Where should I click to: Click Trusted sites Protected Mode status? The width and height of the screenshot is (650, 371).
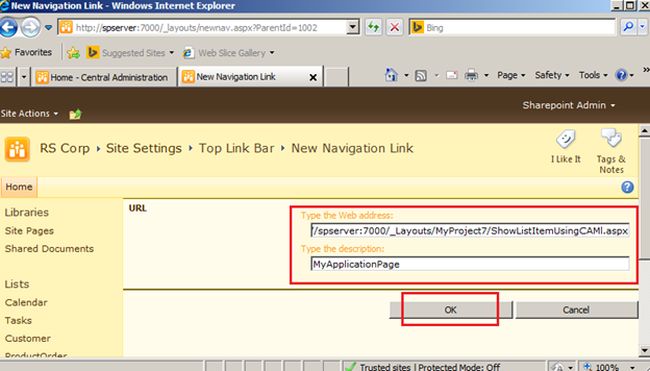[x=429, y=367]
